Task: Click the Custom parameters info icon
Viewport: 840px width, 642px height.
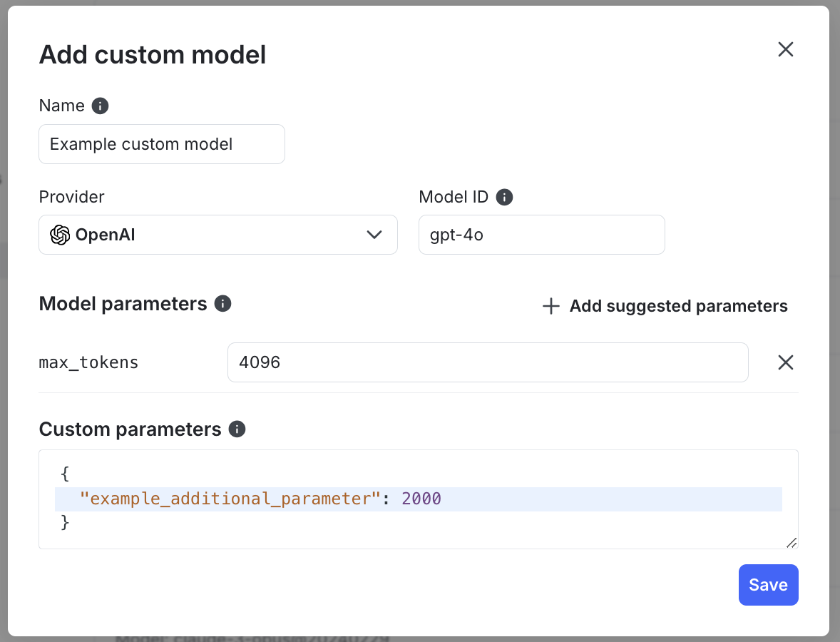Action: 236,429
